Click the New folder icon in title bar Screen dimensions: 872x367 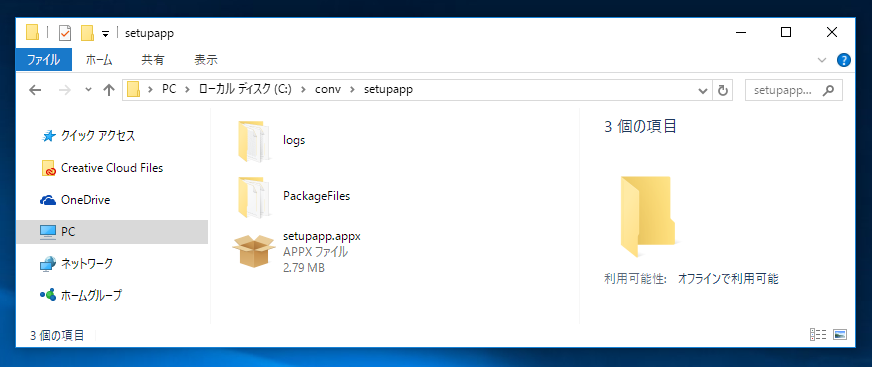[x=87, y=33]
